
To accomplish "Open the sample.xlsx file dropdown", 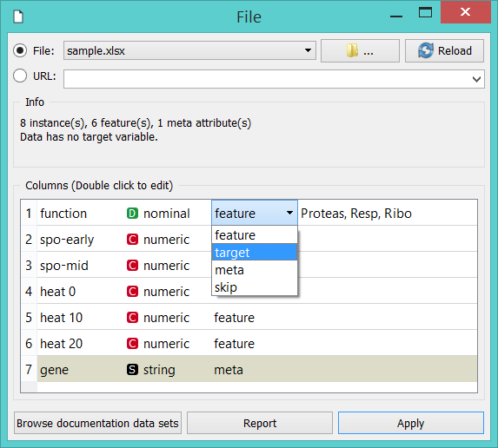I will point(189,50).
